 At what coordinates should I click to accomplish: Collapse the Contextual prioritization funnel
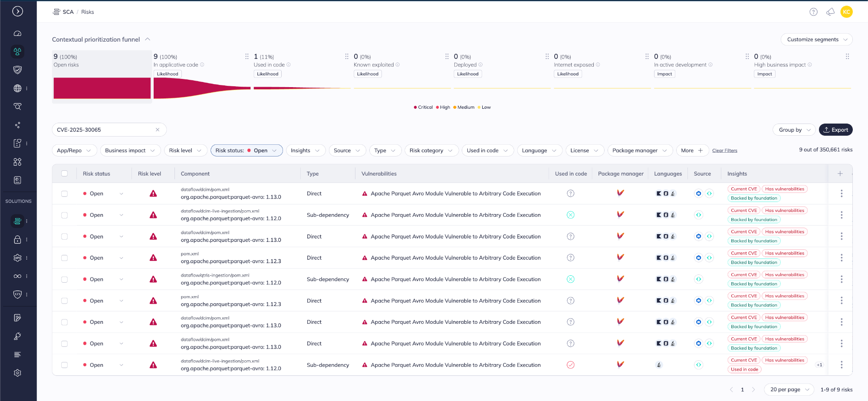pos(148,39)
